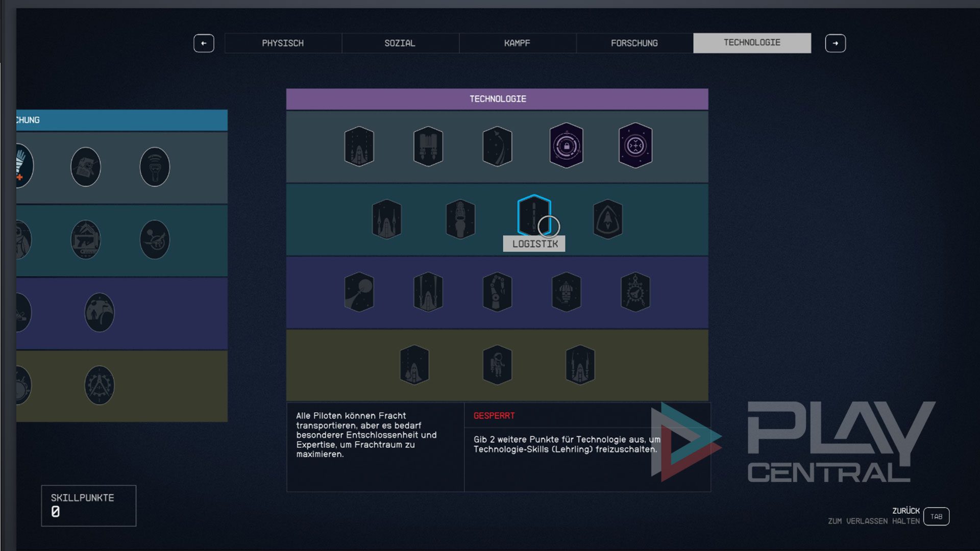Switch to the Kampf tab

517,43
